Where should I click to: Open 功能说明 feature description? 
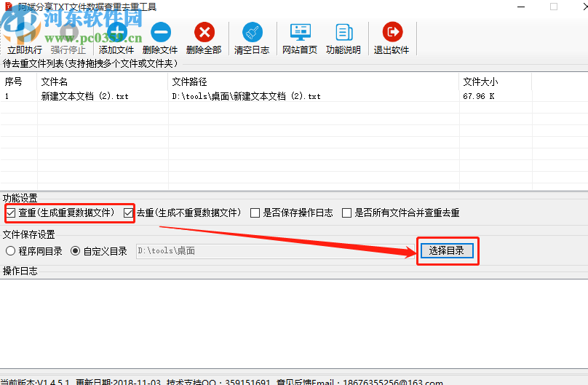[x=343, y=39]
